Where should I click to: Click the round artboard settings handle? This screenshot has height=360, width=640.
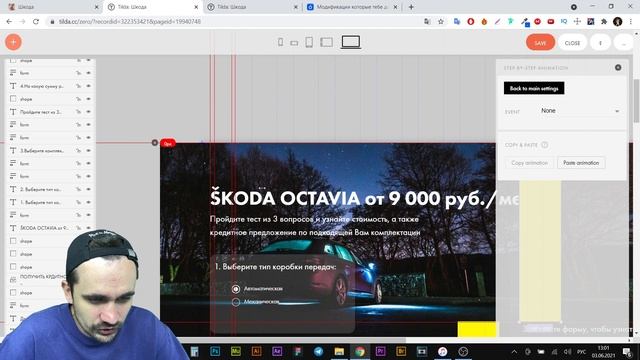coord(155,142)
